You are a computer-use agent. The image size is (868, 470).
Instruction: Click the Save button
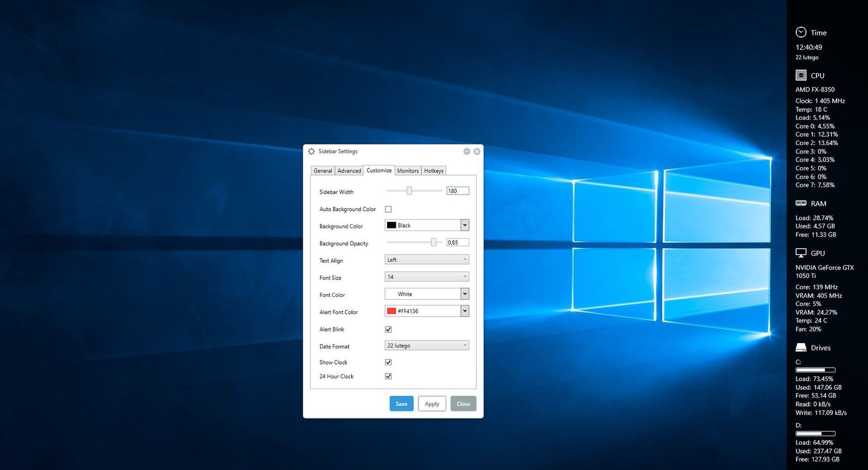tap(401, 403)
